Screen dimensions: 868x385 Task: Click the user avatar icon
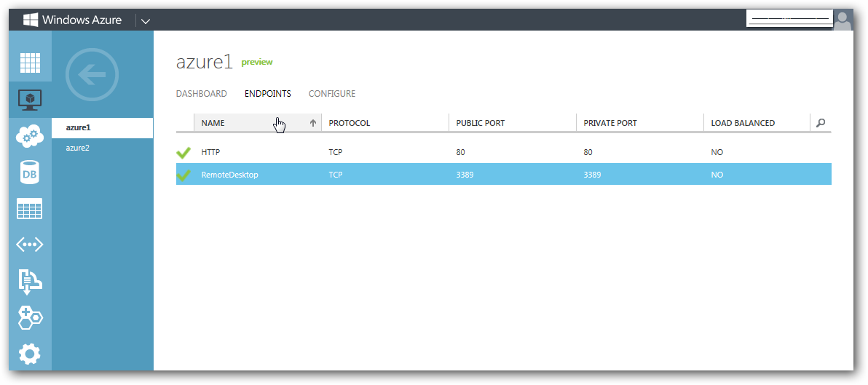click(x=843, y=21)
